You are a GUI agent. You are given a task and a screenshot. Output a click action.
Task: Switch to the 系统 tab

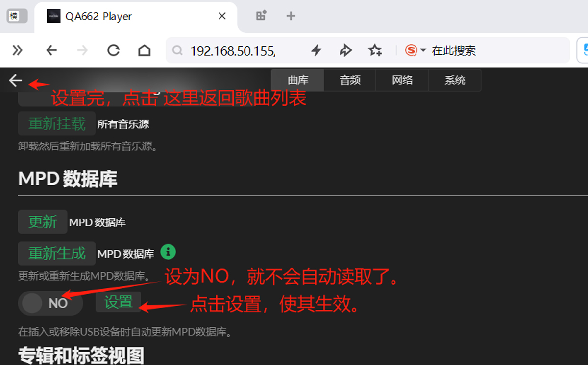pos(455,80)
